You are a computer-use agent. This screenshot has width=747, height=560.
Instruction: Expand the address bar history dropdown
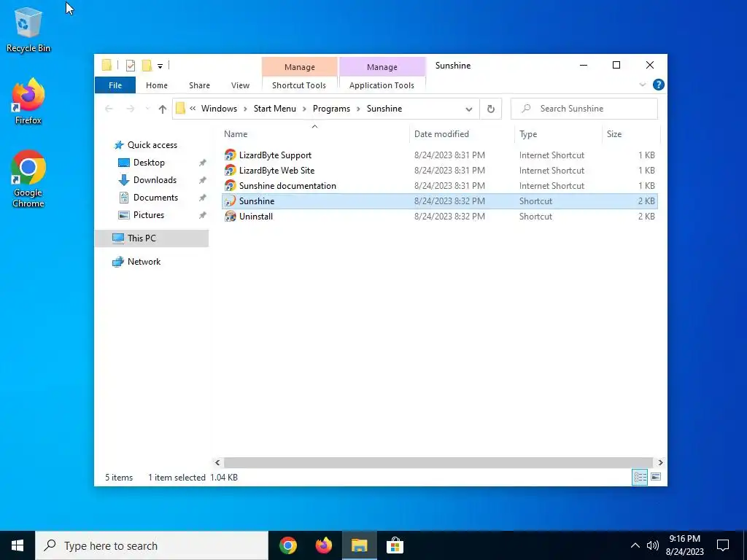coord(469,109)
